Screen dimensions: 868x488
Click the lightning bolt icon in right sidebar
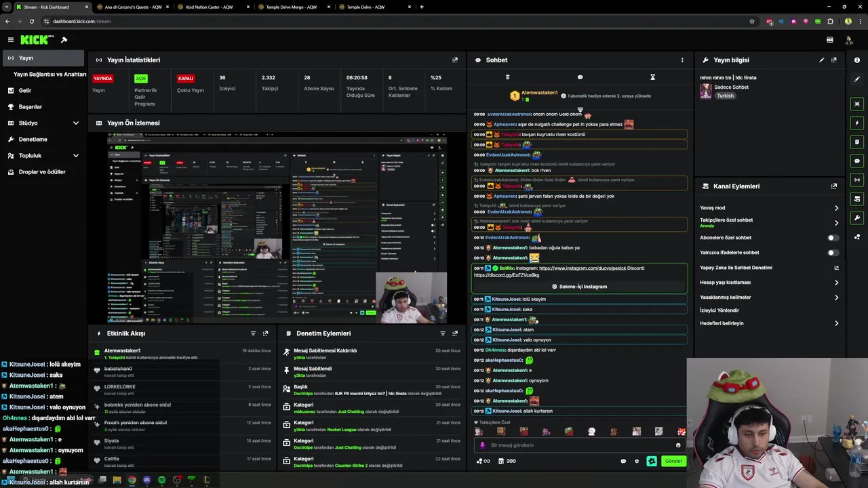[x=857, y=123]
